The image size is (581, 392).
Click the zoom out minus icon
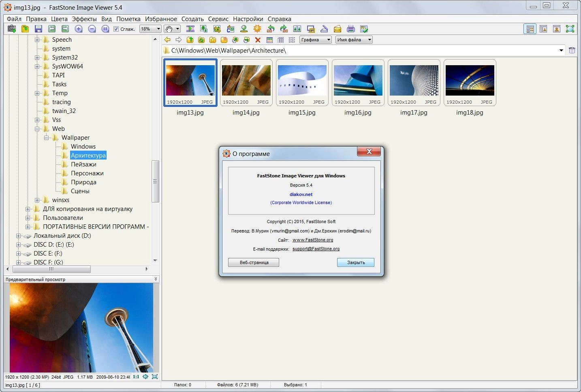tap(92, 29)
